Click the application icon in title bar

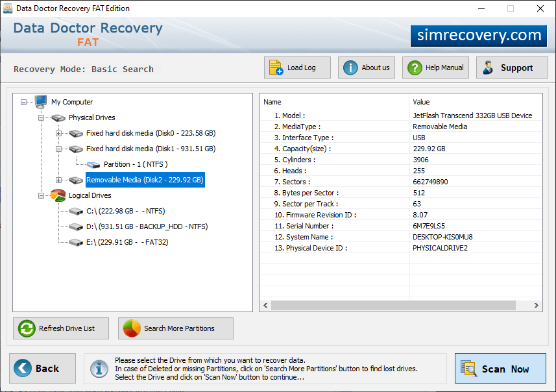click(x=7, y=8)
